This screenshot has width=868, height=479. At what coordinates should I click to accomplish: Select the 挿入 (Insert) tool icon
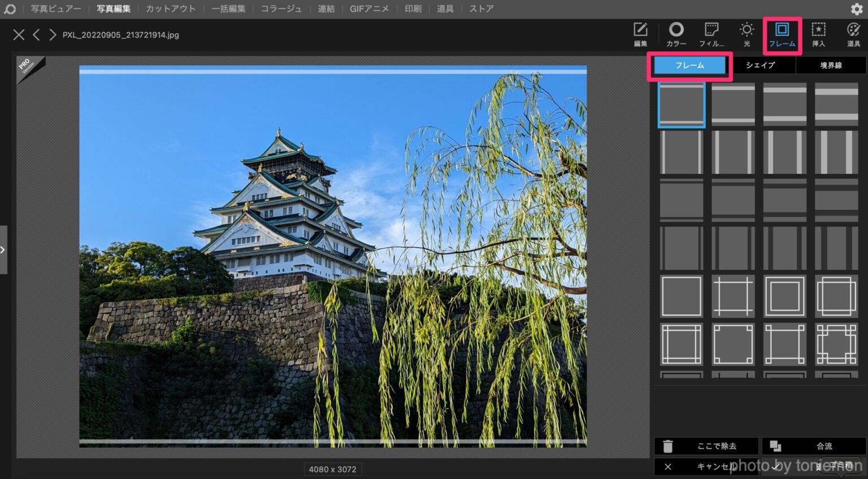pos(818,34)
